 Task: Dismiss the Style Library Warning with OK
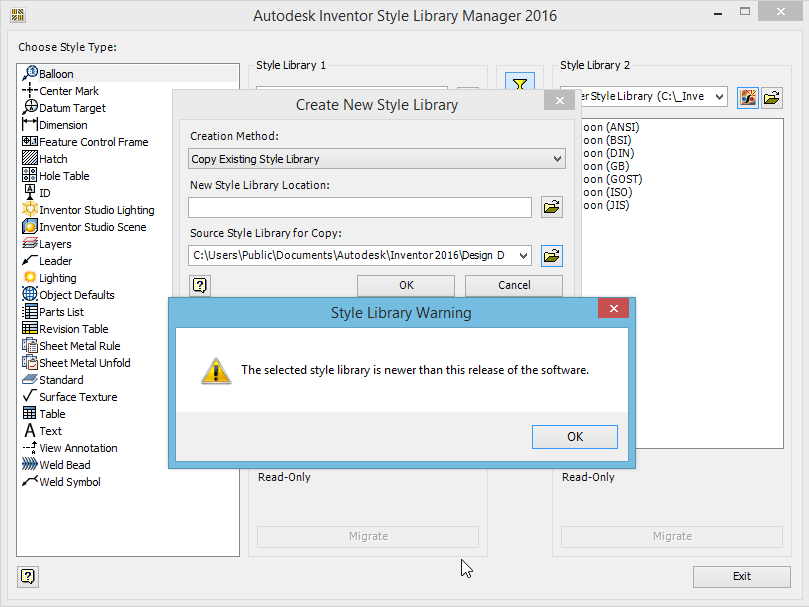[575, 436]
